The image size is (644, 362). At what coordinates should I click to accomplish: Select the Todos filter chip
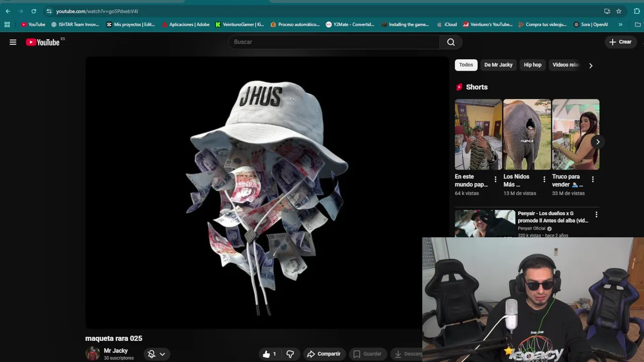466,65
